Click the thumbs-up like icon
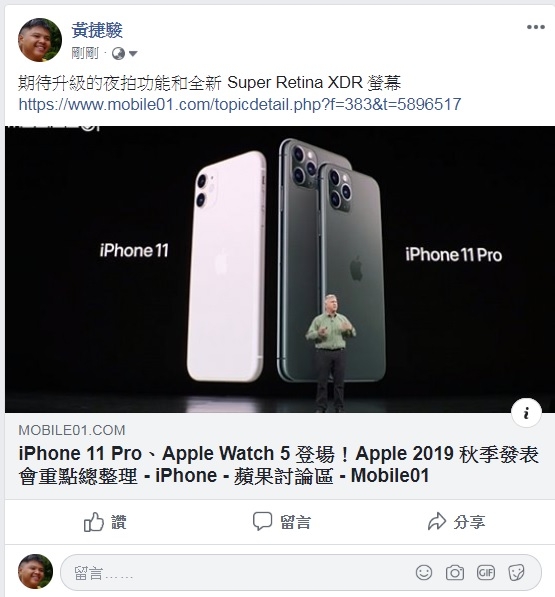555x597 pixels. tap(94, 522)
